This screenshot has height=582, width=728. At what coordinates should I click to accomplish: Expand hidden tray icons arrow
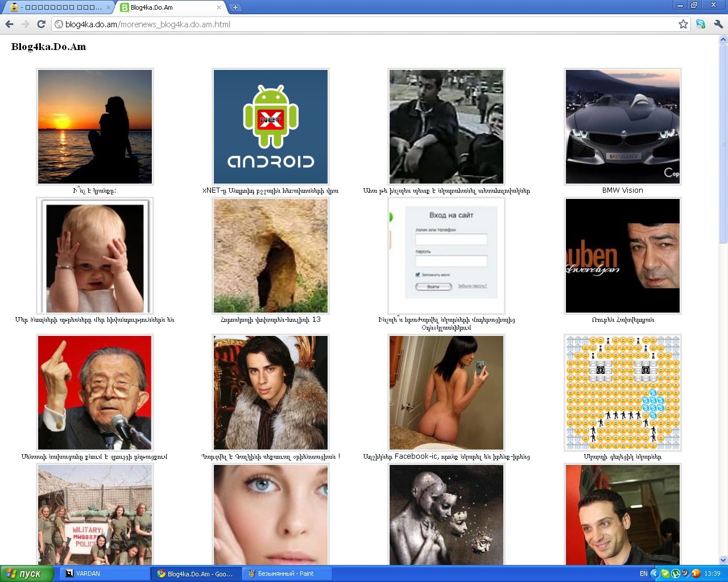pyautogui.click(x=655, y=573)
